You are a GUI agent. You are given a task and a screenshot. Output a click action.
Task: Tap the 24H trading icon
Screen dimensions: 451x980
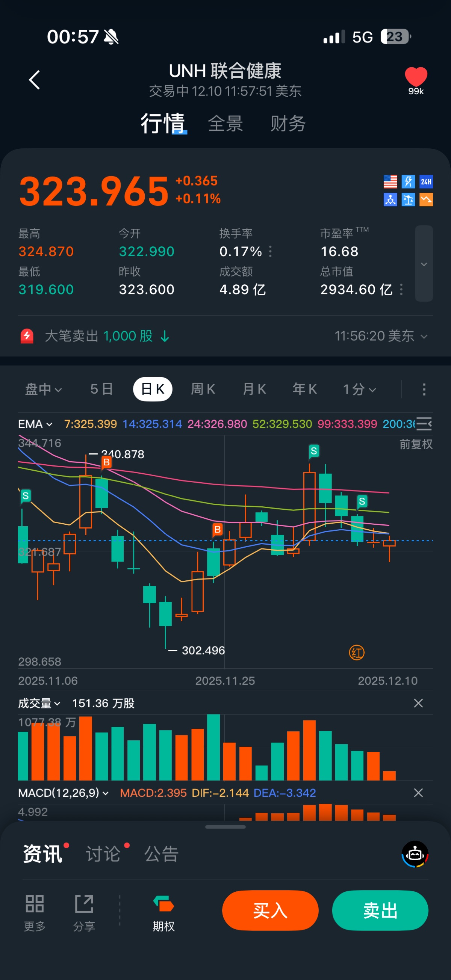[426, 182]
